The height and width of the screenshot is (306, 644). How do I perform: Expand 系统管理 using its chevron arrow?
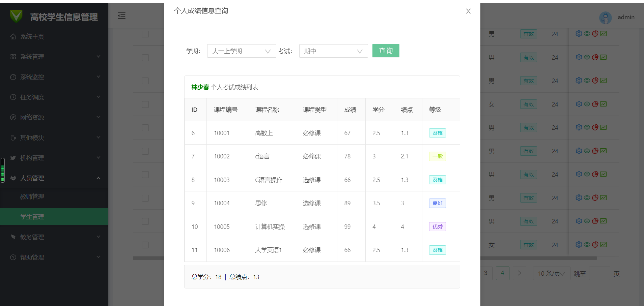click(99, 56)
